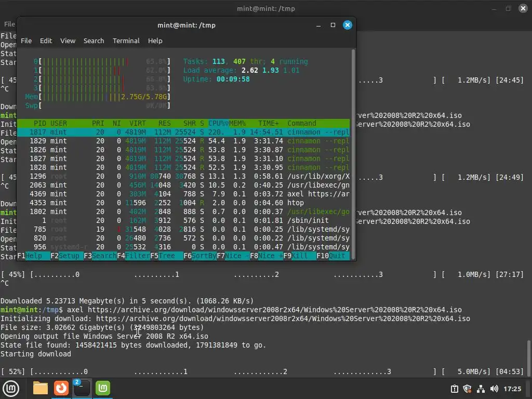Open the clock showing 17:25
The height and width of the screenshot is (399, 532).
(x=512, y=389)
